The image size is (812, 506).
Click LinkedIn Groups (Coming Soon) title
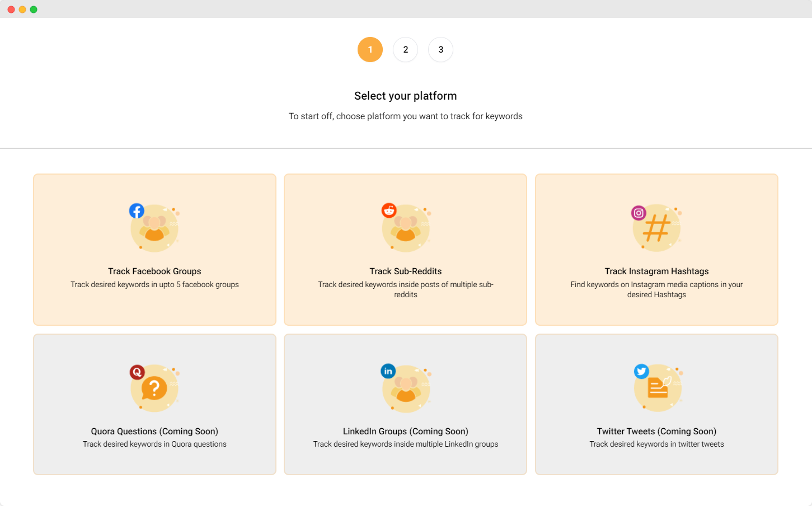pyautogui.click(x=406, y=432)
